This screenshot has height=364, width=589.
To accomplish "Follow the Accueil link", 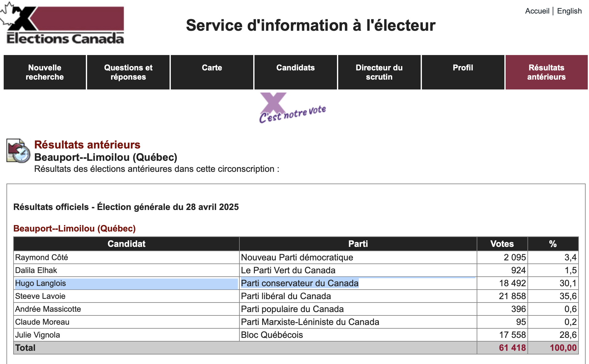I will 537,11.
